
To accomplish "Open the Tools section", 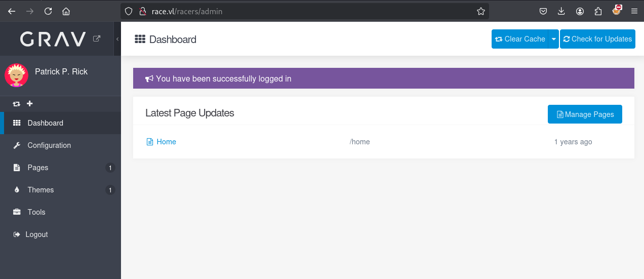I will (x=60, y=212).
